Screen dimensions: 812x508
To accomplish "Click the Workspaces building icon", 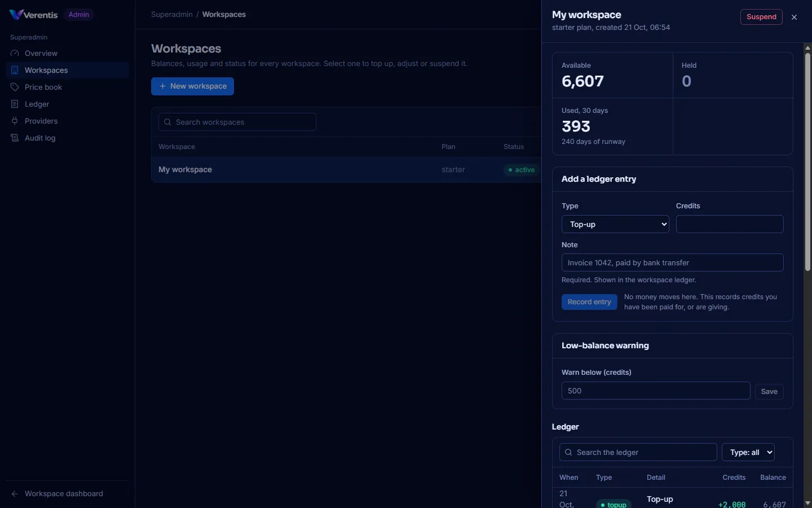I will coord(15,70).
